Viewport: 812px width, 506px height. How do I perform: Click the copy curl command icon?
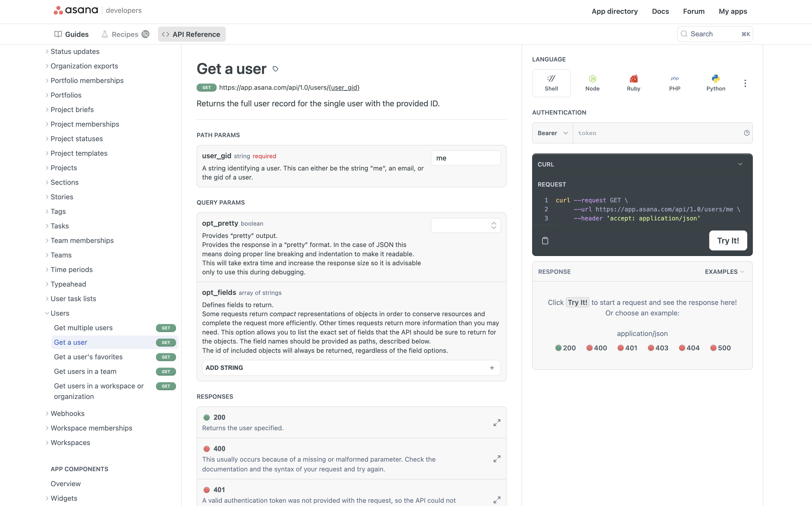(x=544, y=240)
